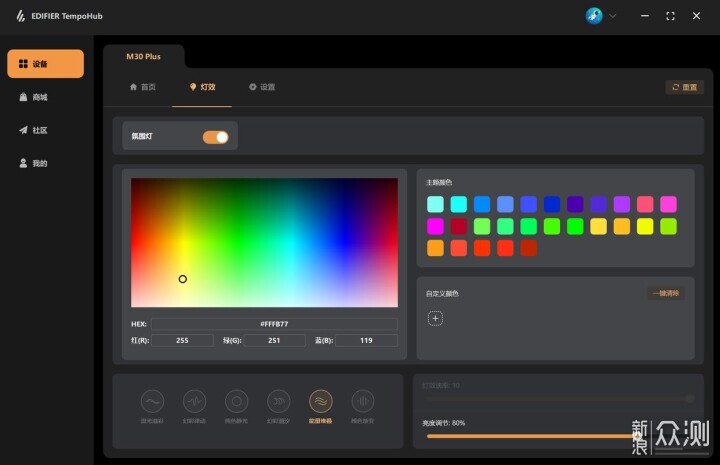Expand the account dropdown chevron beside avatar

point(613,16)
